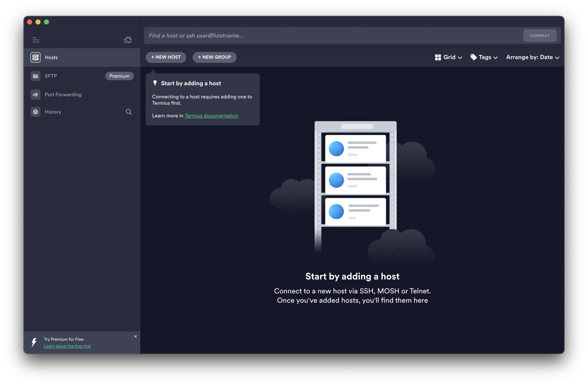Dismiss the Try Premium banner
The height and width of the screenshot is (385, 588).
pyautogui.click(x=135, y=336)
